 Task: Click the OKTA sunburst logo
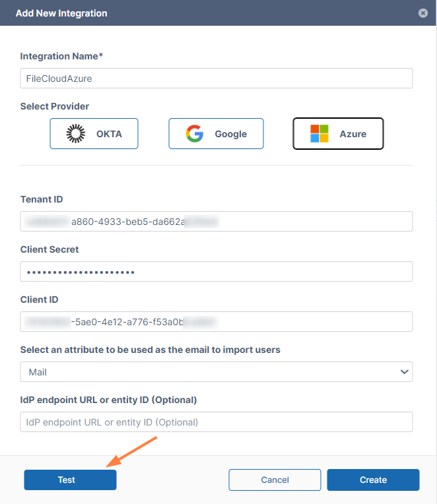coord(76,134)
